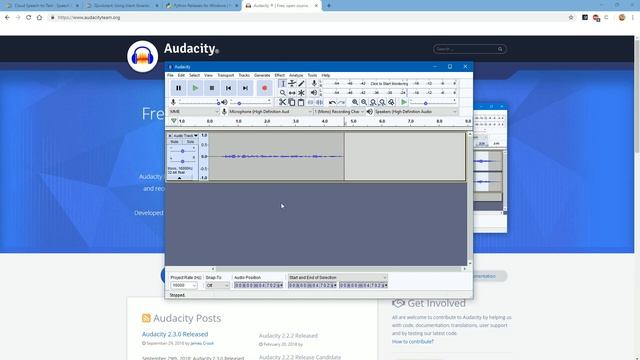Adjust the playback speed slider
Image resolution: width=640 pixels, height=360 pixels.
click(x=433, y=102)
